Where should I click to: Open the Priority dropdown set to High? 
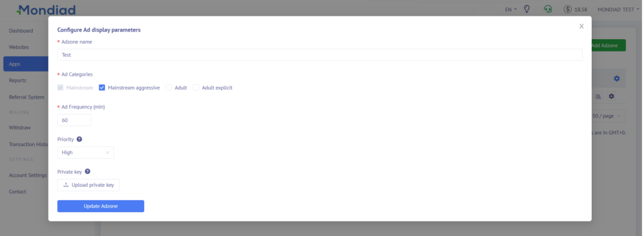tap(86, 152)
